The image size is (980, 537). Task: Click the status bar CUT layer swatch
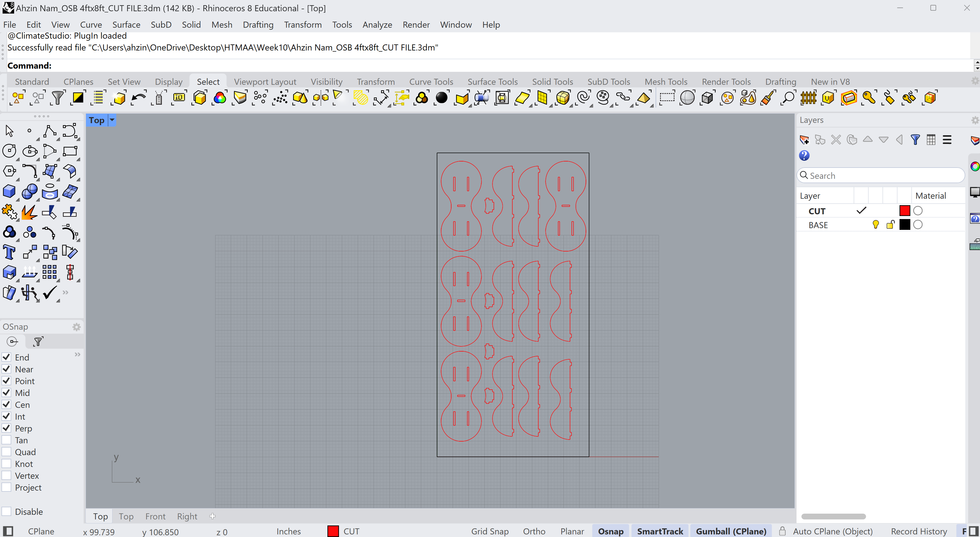pos(333,531)
